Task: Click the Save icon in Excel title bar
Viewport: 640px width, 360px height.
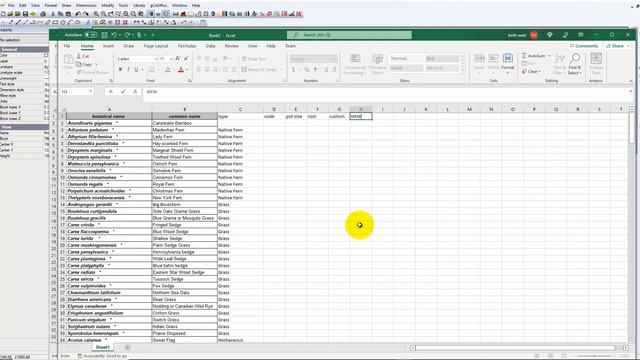Action: (104, 35)
